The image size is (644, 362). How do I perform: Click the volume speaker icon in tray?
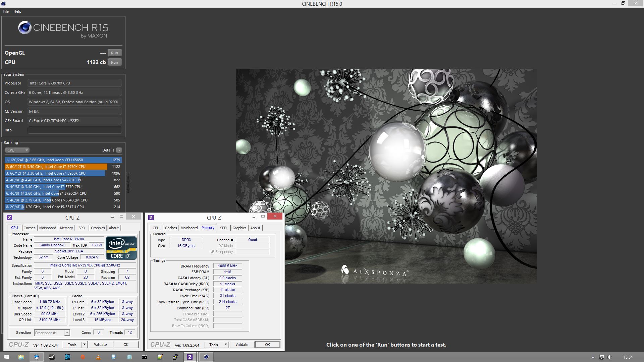click(x=609, y=357)
